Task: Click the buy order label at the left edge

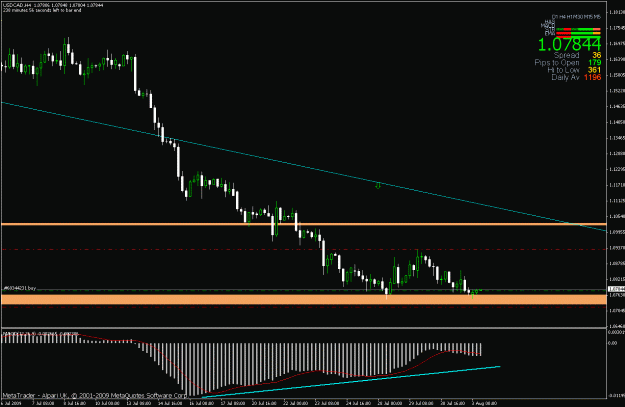Action: tap(20, 288)
